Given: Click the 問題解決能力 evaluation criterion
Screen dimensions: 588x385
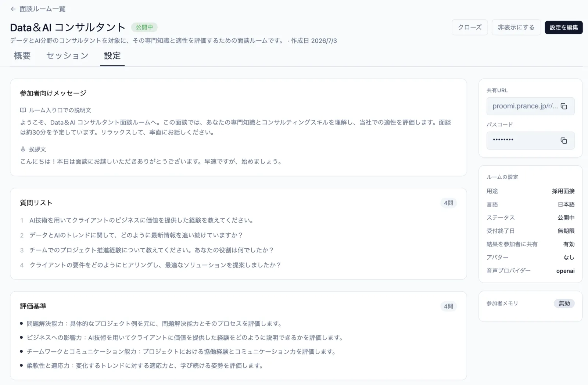Looking at the screenshot, I should pyautogui.click(x=154, y=324).
